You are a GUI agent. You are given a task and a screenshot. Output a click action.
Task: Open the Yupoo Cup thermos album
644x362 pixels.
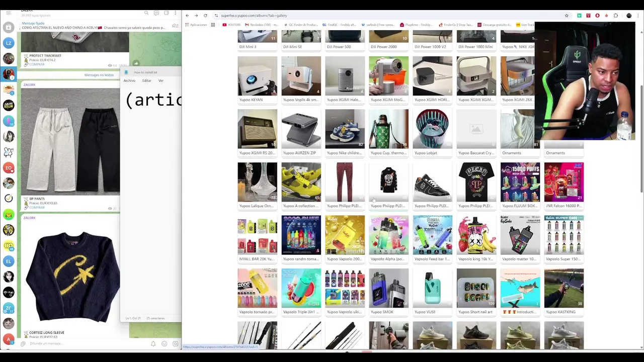coord(388,132)
